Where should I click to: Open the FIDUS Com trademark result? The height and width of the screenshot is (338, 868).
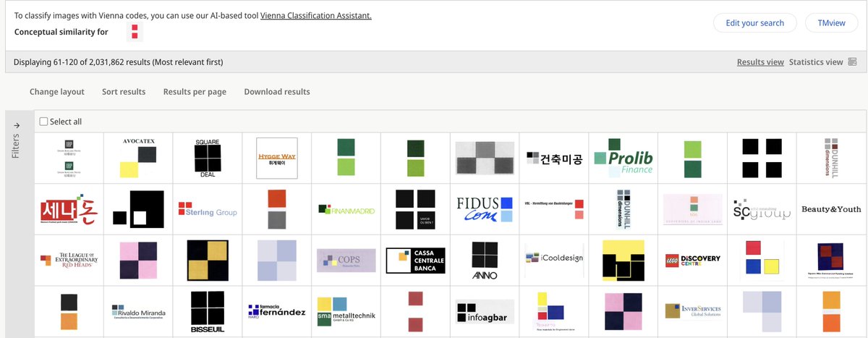(485, 209)
